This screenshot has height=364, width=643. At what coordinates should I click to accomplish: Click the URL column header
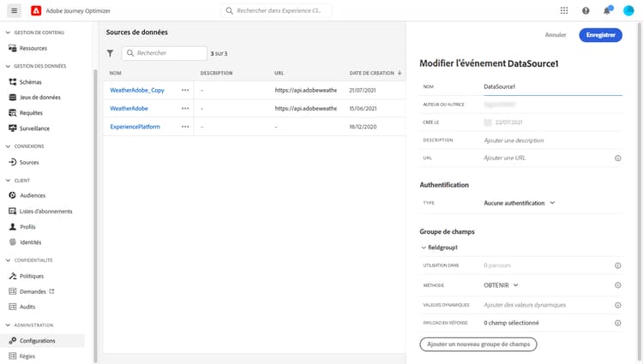(x=279, y=74)
